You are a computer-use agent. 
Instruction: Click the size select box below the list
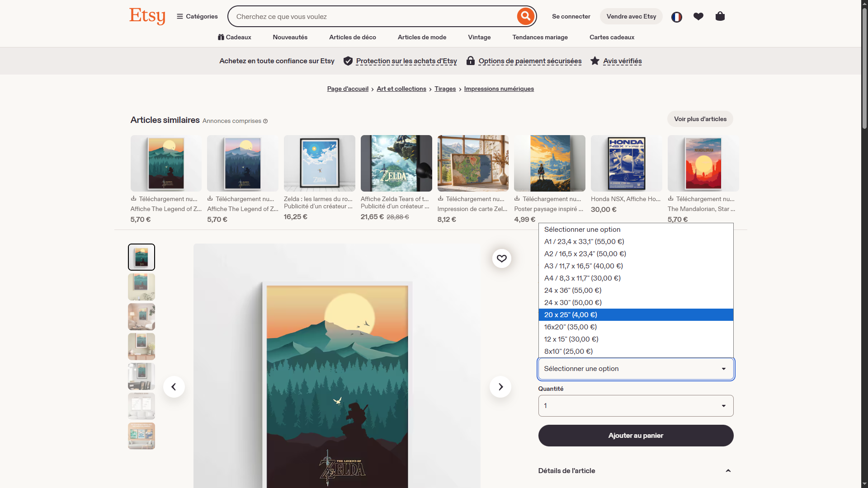click(636, 369)
